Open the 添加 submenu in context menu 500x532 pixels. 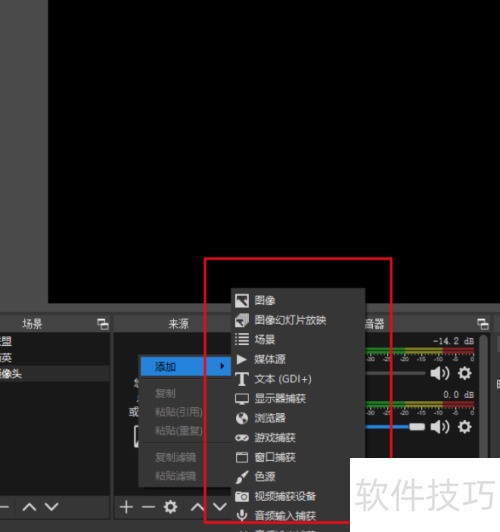pyautogui.click(x=186, y=366)
